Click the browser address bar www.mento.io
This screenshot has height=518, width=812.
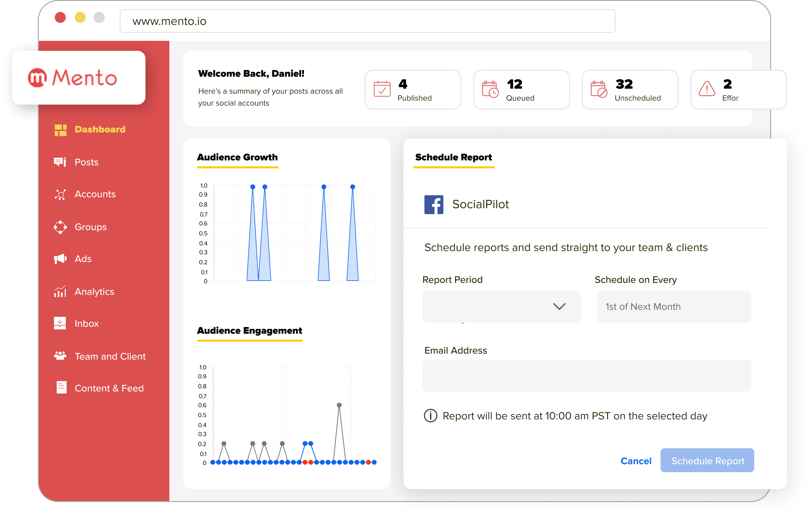coord(368,21)
